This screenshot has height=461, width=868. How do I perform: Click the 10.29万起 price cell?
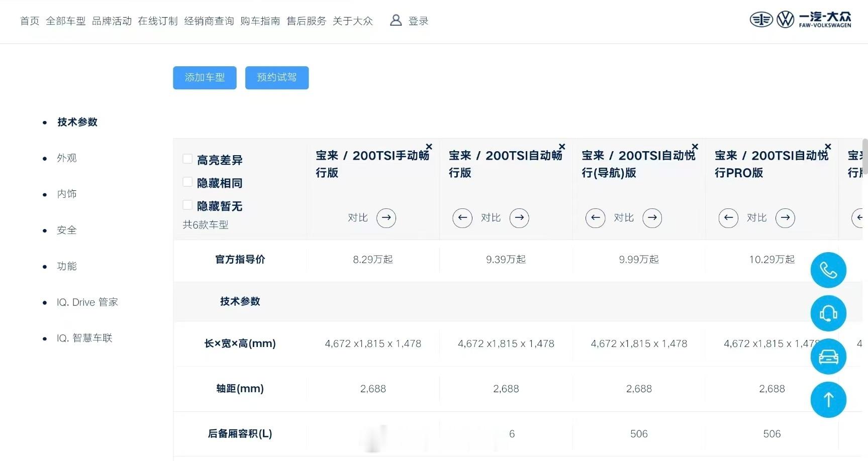pyautogui.click(x=772, y=260)
